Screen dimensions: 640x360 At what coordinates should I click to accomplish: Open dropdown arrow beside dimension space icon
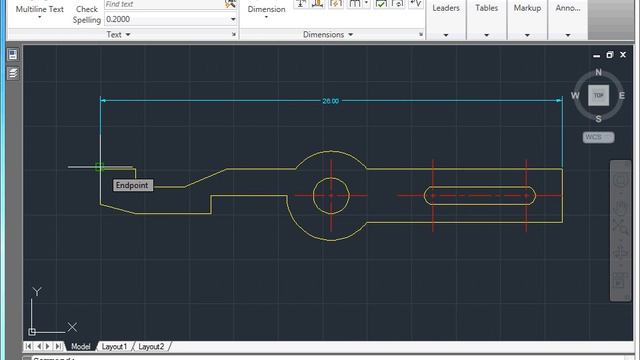pyautogui.click(x=366, y=4)
